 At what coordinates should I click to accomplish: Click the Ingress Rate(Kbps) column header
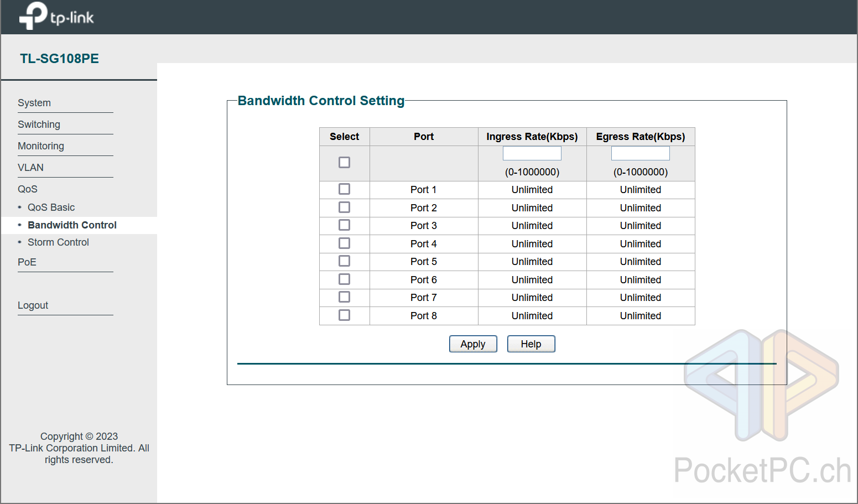tap(532, 137)
